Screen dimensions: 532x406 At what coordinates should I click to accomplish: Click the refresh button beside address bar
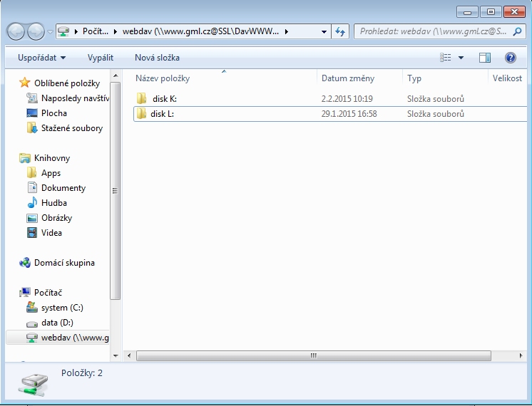point(341,31)
